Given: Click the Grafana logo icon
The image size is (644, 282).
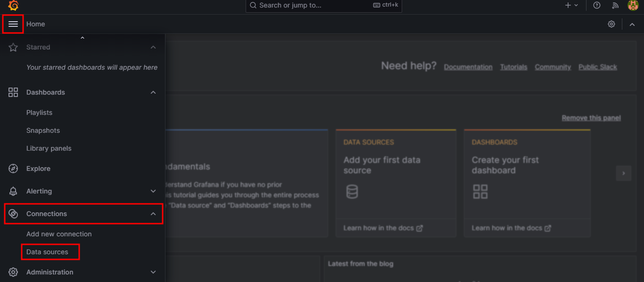Looking at the screenshot, I should tap(12, 6).
